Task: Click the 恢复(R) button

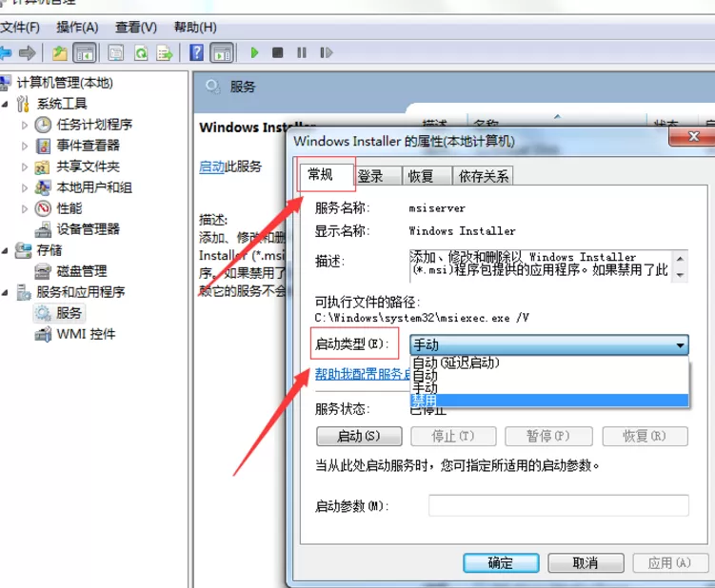Action: (645, 436)
